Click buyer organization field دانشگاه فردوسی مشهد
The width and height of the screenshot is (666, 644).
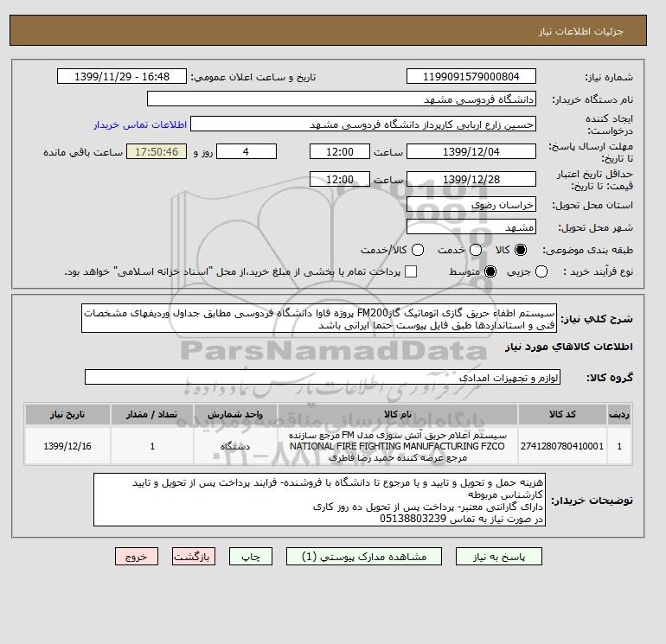click(342, 99)
